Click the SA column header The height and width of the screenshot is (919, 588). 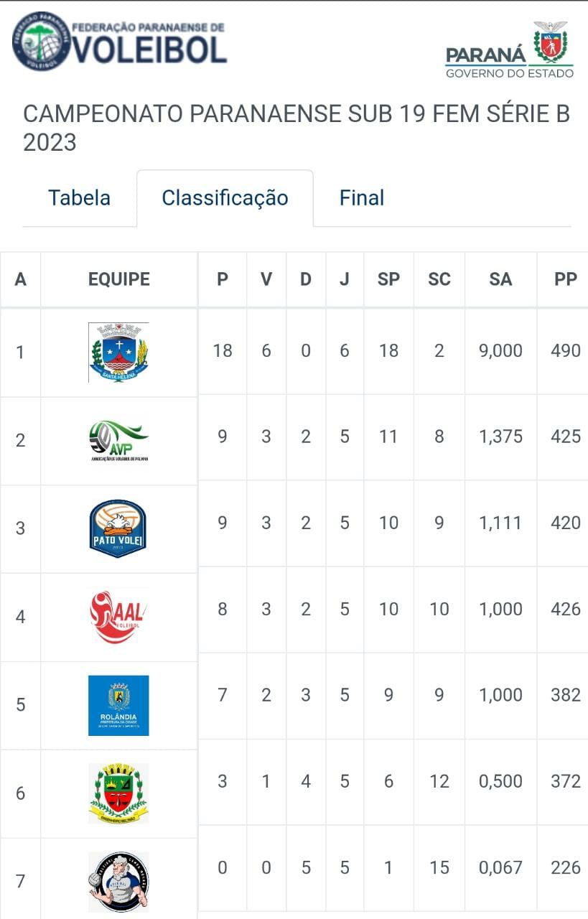click(500, 279)
